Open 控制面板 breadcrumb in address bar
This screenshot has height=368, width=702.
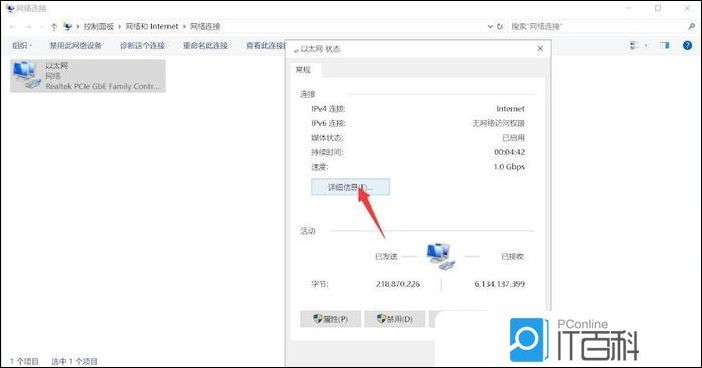point(98,26)
